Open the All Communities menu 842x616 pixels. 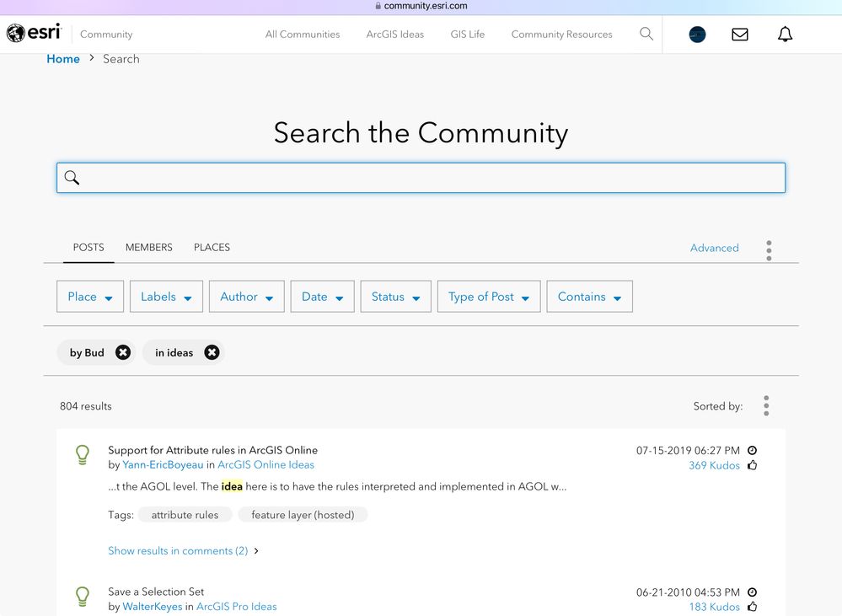click(303, 35)
